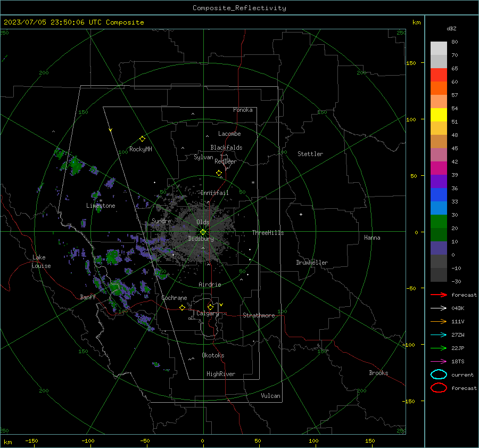Click the 33 dBZ light blue swatch

click(x=439, y=208)
